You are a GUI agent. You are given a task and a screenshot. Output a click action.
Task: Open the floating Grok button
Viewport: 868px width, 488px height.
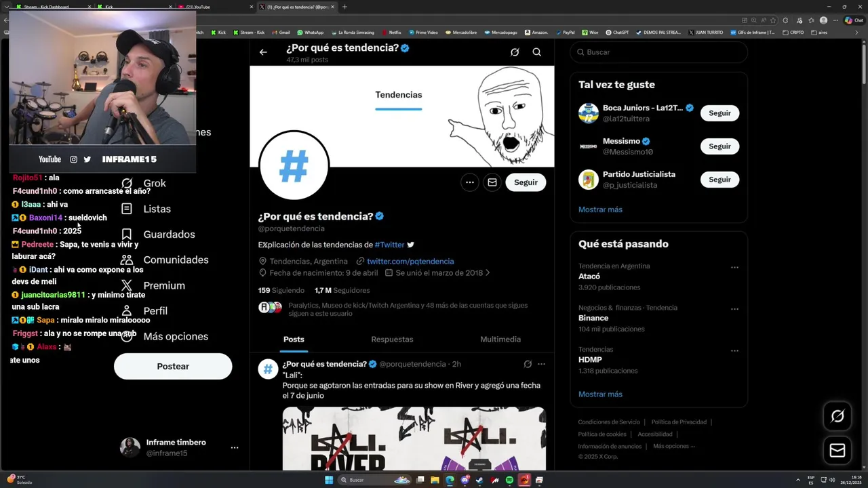coord(837,416)
